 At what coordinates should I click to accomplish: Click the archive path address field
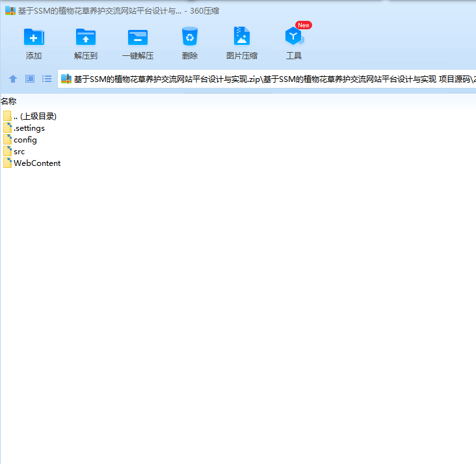click(267, 79)
